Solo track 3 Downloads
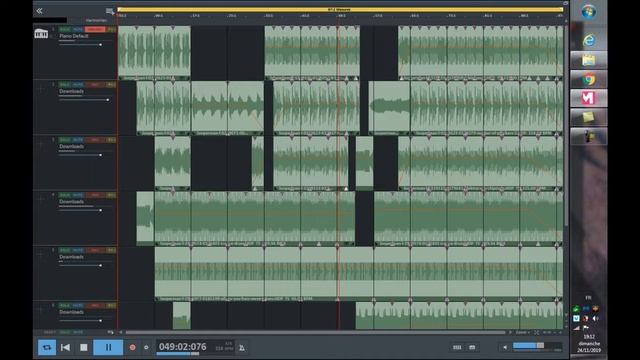The height and width of the screenshot is (360, 640). 64,140
